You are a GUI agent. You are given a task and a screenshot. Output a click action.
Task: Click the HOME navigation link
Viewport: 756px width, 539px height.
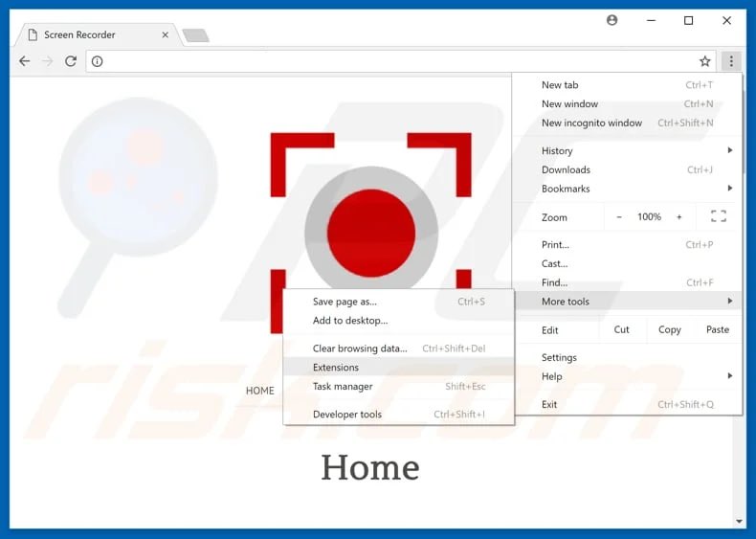[x=260, y=391]
